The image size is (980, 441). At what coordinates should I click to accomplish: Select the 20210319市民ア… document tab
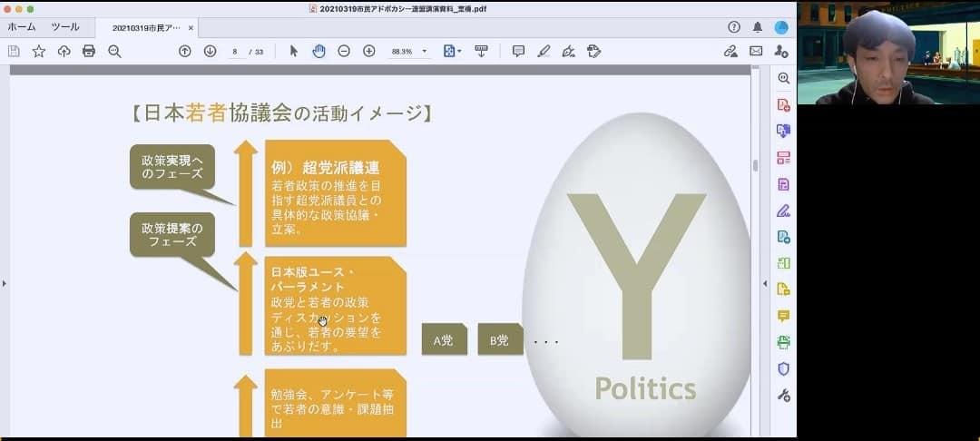tap(146, 28)
